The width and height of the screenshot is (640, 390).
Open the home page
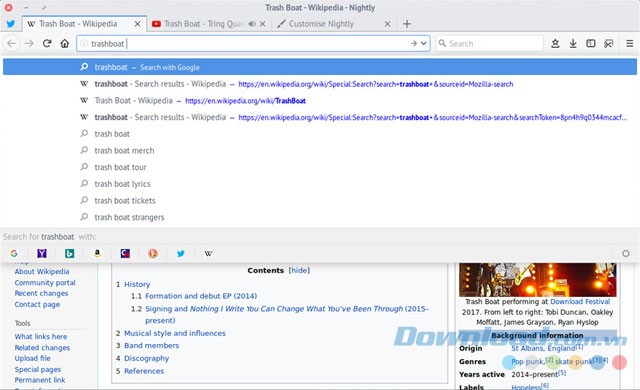[x=64, y=43]
